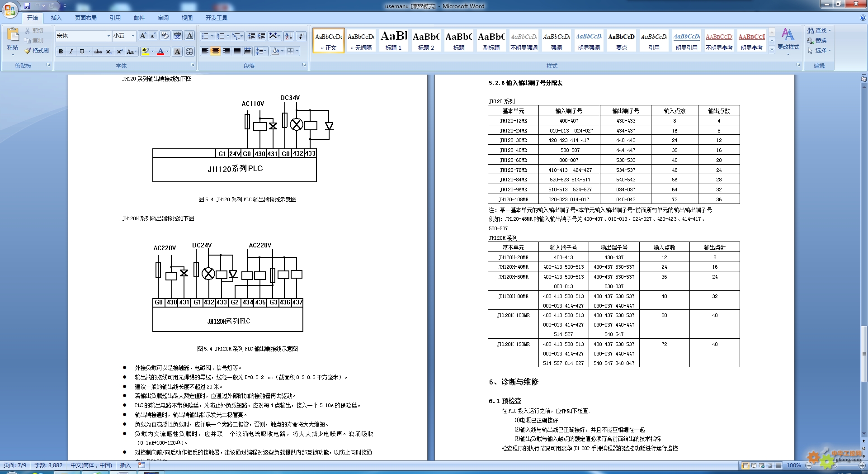
Task: Open paragraph dialog launcher in 段落 group
Action: point(304,65)
